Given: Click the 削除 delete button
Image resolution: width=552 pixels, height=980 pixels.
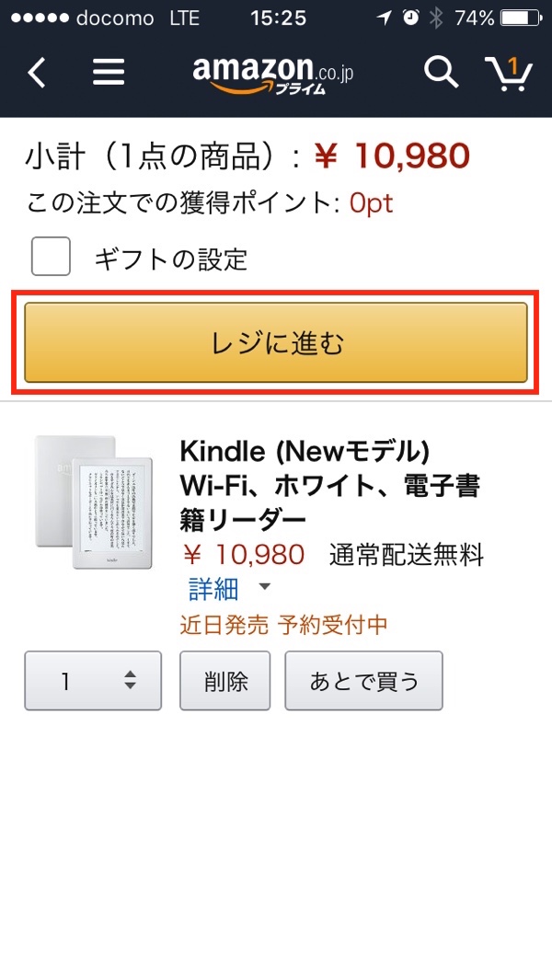Looking at the screenshot, I should click(225, 681).
